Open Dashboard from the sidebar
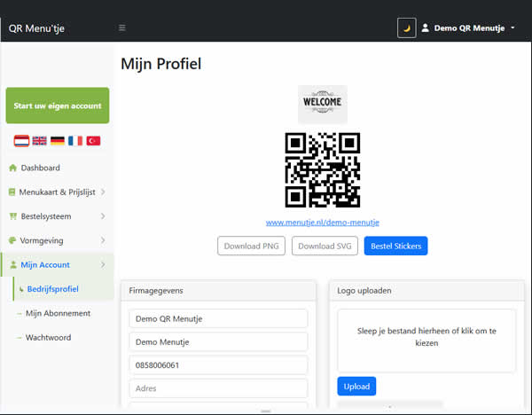The height and width of the screenshot is (415, 532). click(40, 168)
